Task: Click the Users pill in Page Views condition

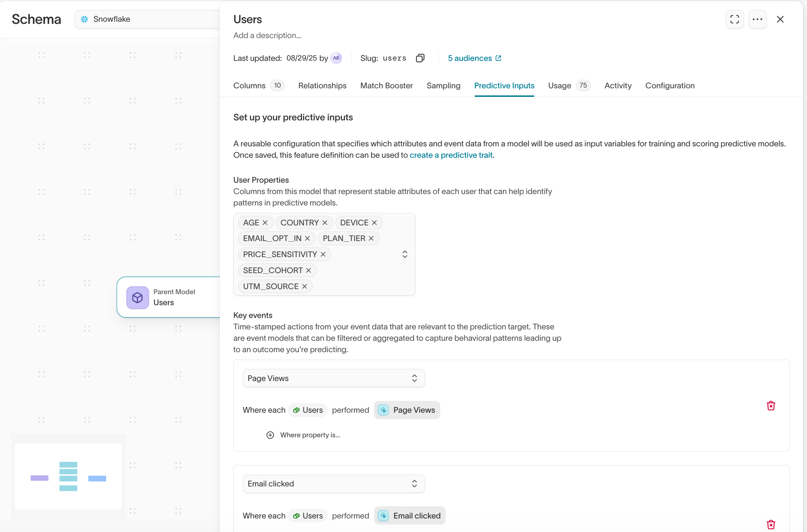Action: (x=308, y=410)
